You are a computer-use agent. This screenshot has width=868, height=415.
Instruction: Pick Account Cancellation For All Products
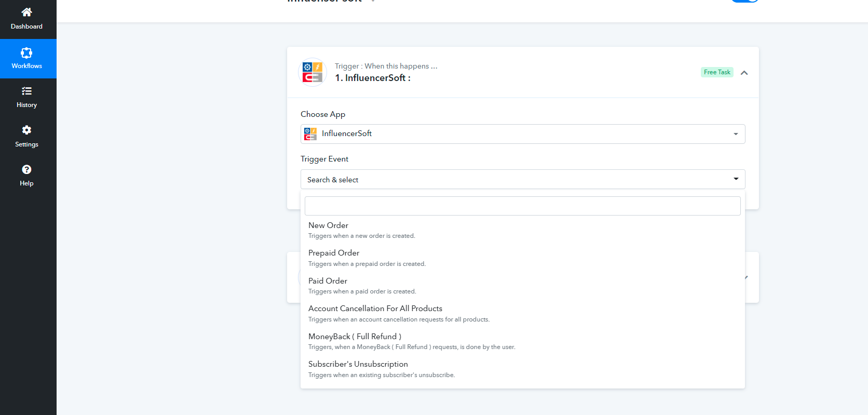523,314
